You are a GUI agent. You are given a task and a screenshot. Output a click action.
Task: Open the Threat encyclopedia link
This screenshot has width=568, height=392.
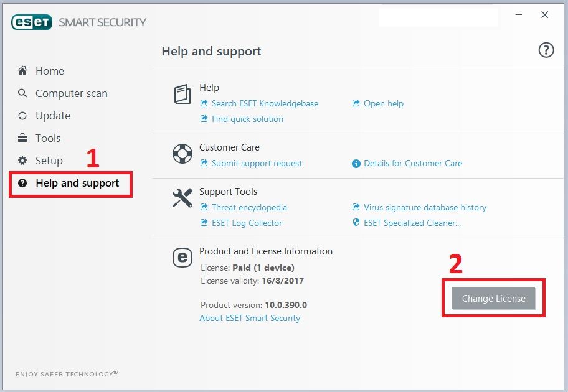[249, 207]
